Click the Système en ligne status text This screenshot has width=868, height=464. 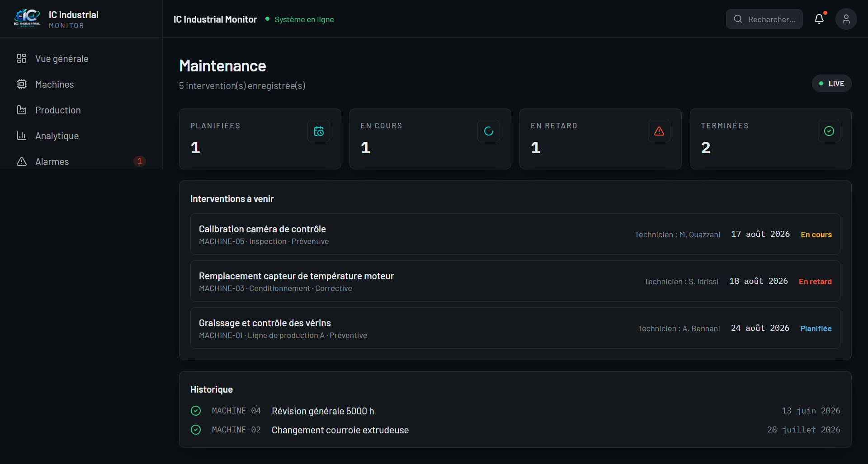click(304, 19)
